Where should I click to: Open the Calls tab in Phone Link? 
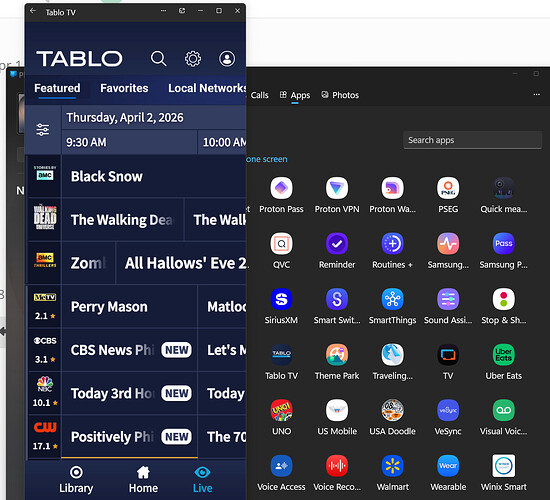click(259, 95)
